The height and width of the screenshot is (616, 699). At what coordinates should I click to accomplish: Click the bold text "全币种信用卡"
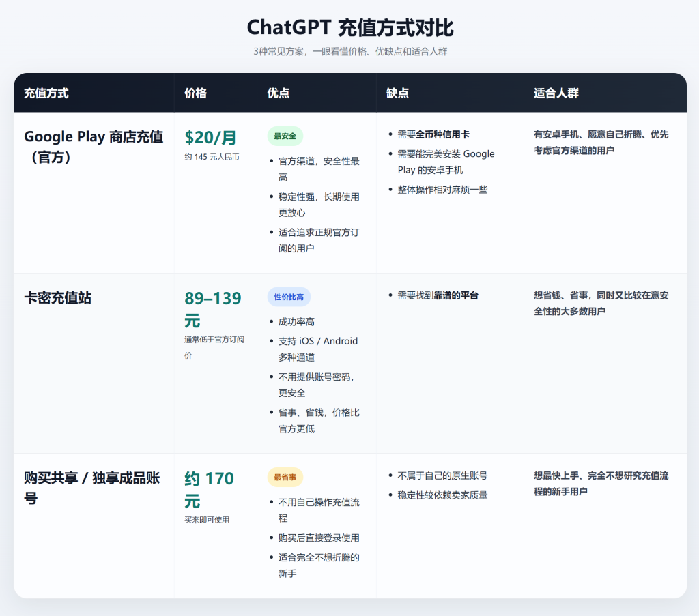[x=442, y=135]
